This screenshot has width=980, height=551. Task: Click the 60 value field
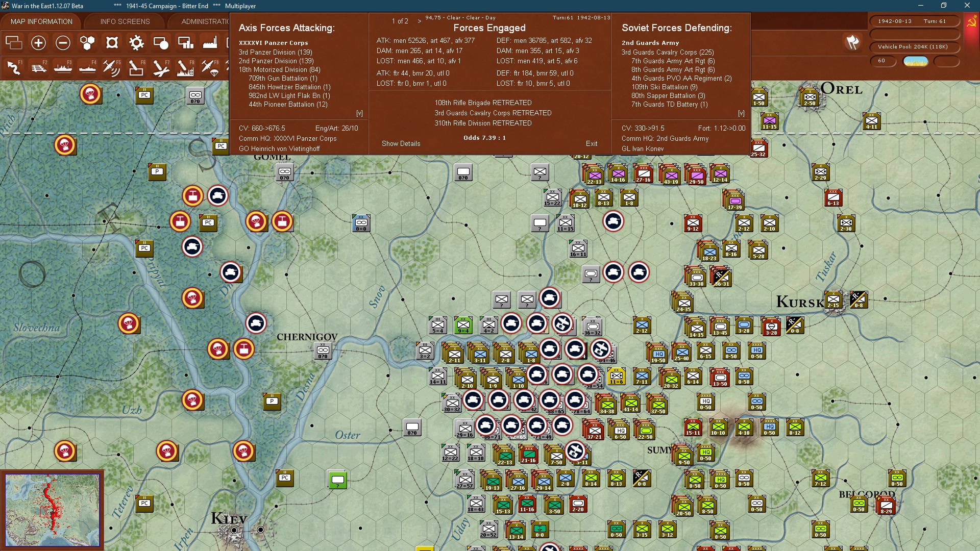click(883, 61)
